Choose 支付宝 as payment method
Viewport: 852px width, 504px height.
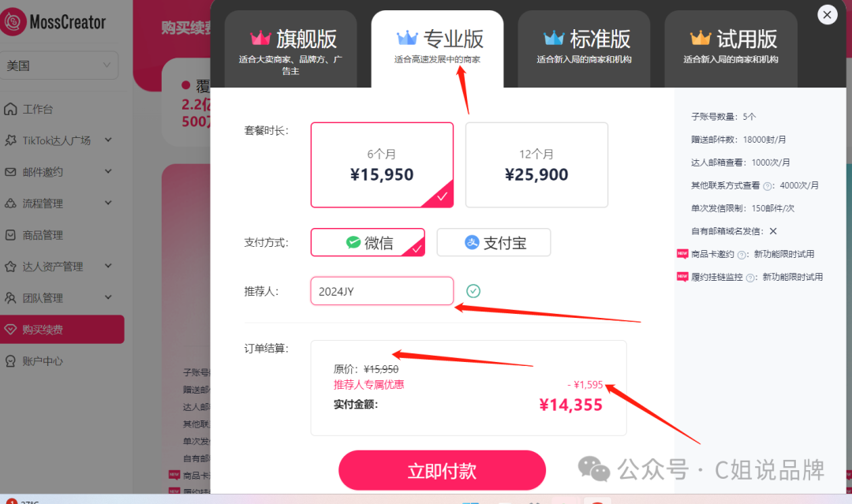(493, 242)
